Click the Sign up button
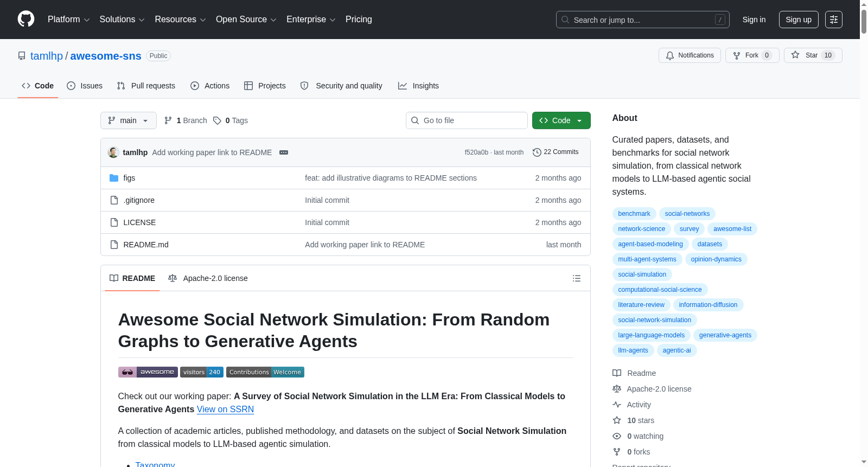Screen dimensions: 868x467 pyautogui.click(x=799, y=20)
